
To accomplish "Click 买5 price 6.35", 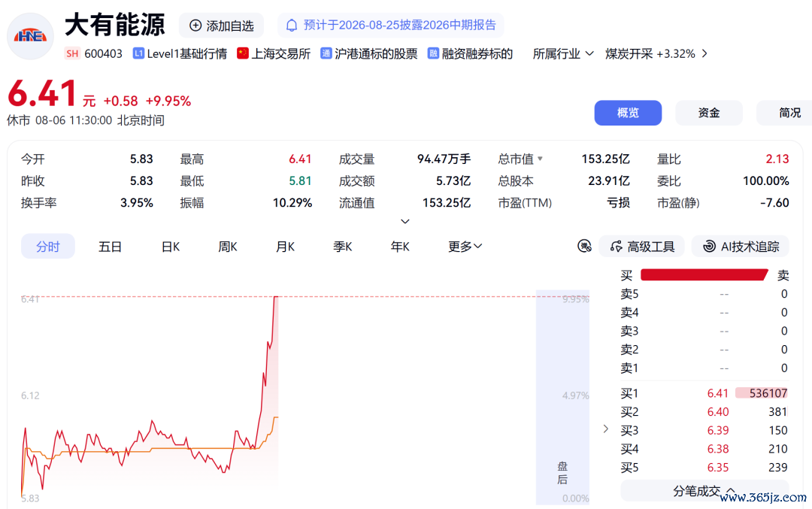I will pos(718,468).
